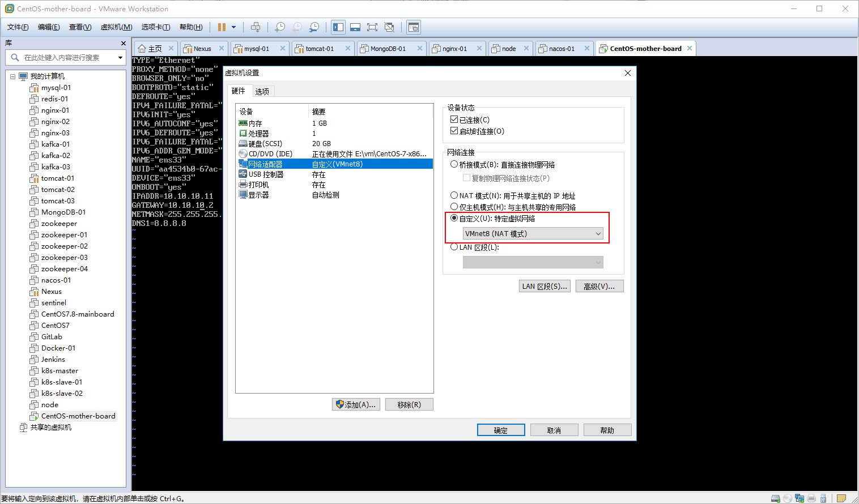Screen dimensions: 859x504
Task: Click the search magnifier icon in library
Action: 15,57
